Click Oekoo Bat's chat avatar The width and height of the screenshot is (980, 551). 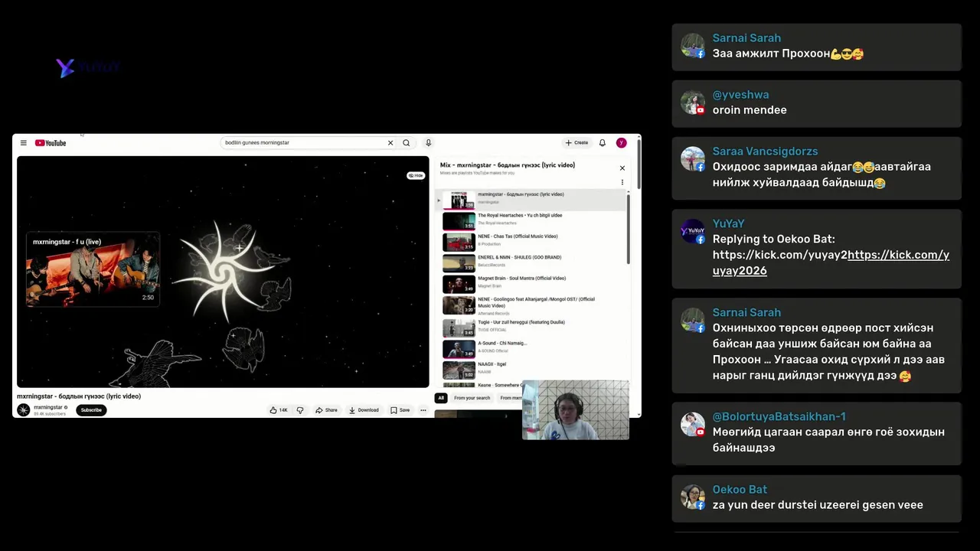693,497
